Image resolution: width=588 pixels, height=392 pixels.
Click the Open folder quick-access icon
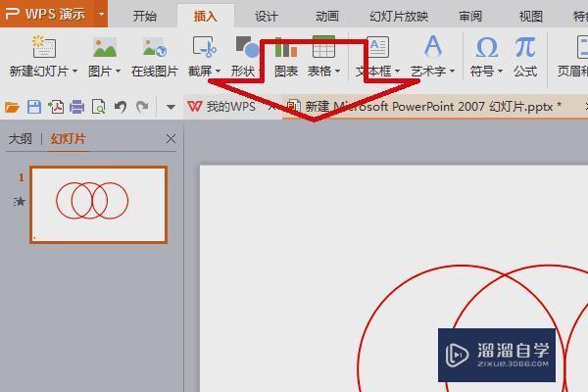(12, 107)
